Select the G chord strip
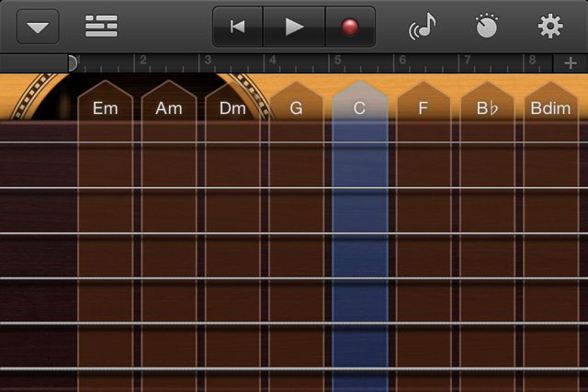Viewport: 588px width, 392px height. (296, 236)
